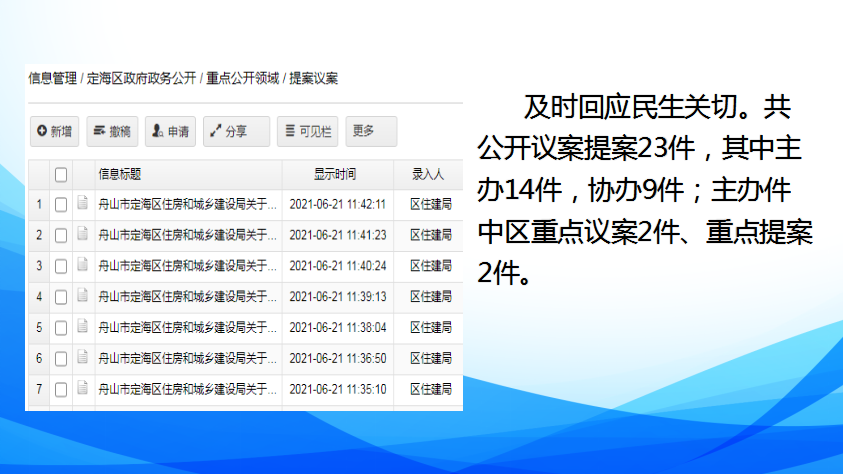
Task: Open row 6 article title link
Action: click(x=186, y=358)
